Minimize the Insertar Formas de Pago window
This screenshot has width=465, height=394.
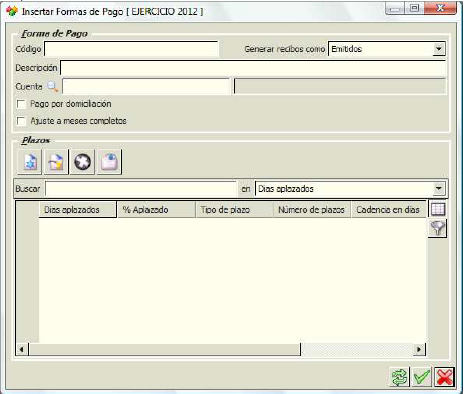pyautogui.click(x=395, y=8)
